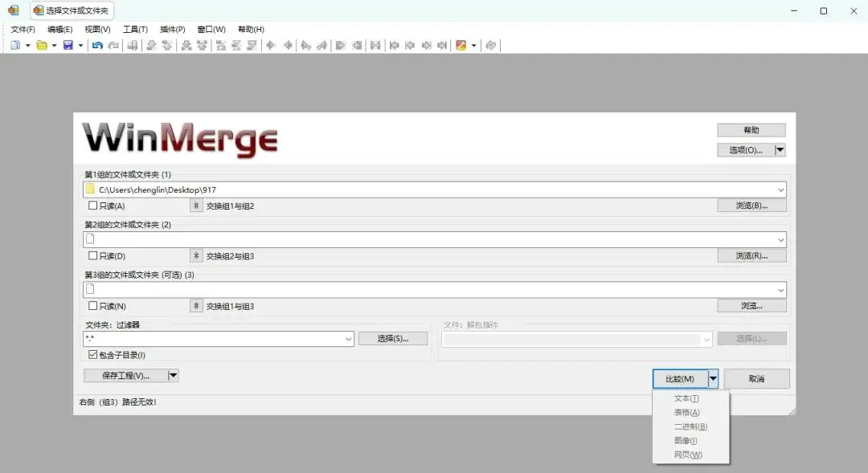Open the 插件(P) menu
The height and width of the screenshot is (473, 868).
(172, 30)
